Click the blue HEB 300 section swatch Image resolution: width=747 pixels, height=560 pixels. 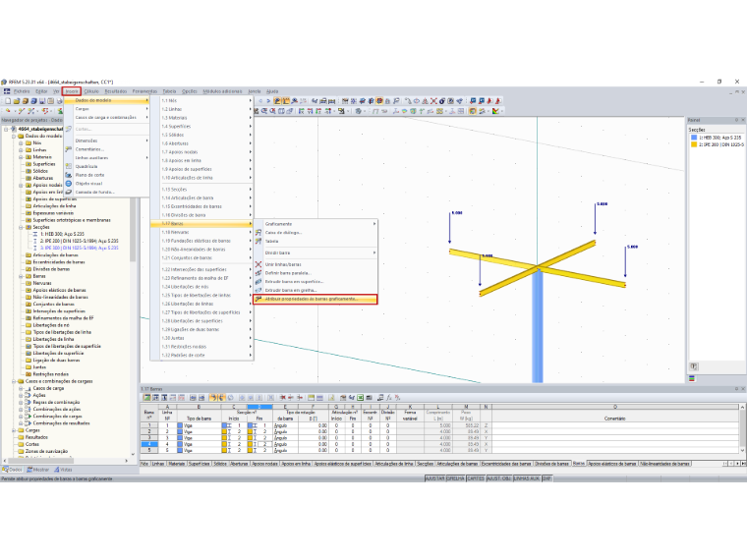[694, 138]
